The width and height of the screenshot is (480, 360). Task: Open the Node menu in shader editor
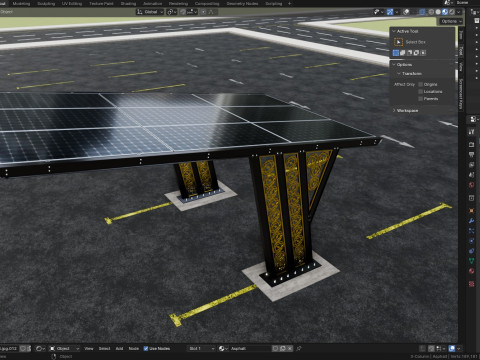pos(134,348)
